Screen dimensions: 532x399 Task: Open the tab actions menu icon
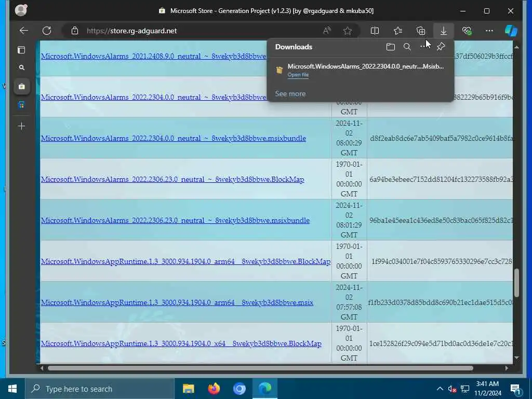click(x=21, y=50)
